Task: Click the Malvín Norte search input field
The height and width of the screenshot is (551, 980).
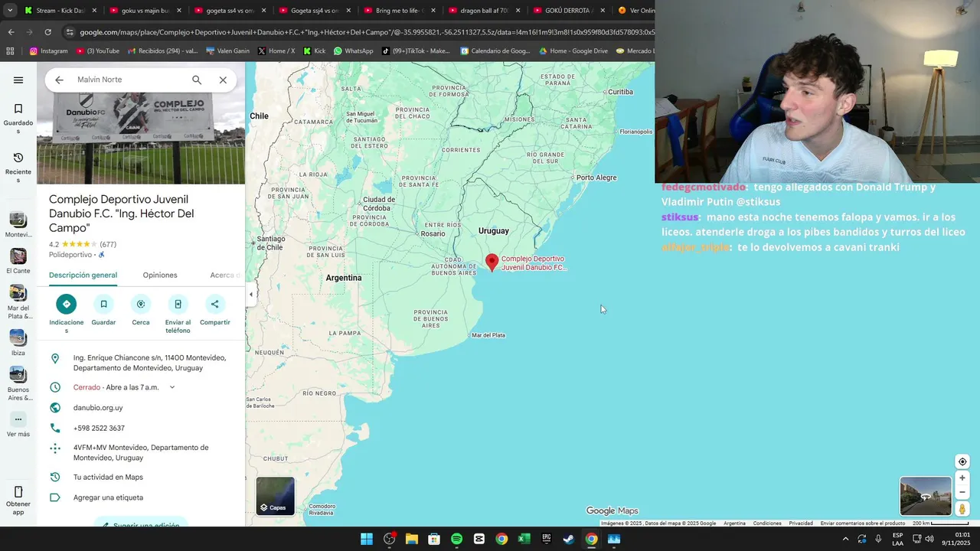Action: coord(129,80)
